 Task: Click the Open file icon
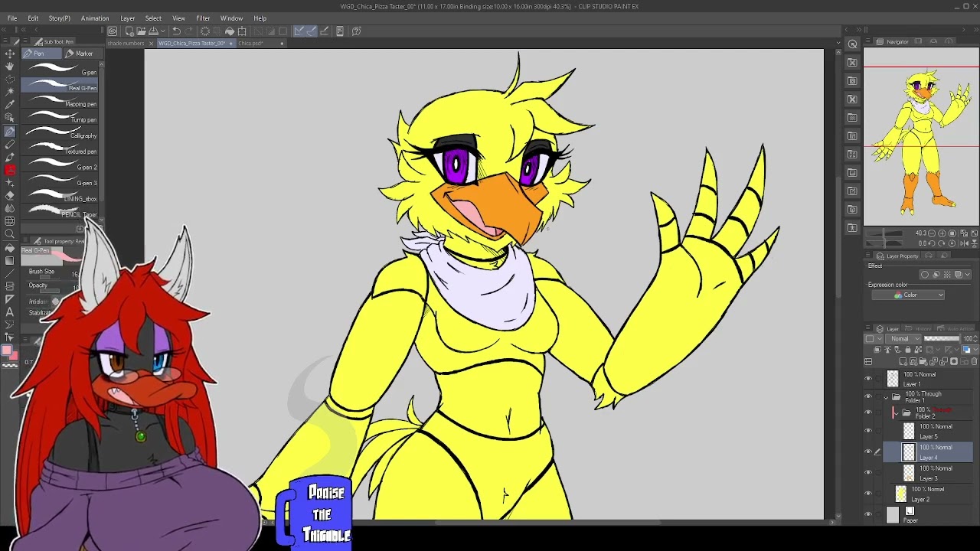(141, 31)
